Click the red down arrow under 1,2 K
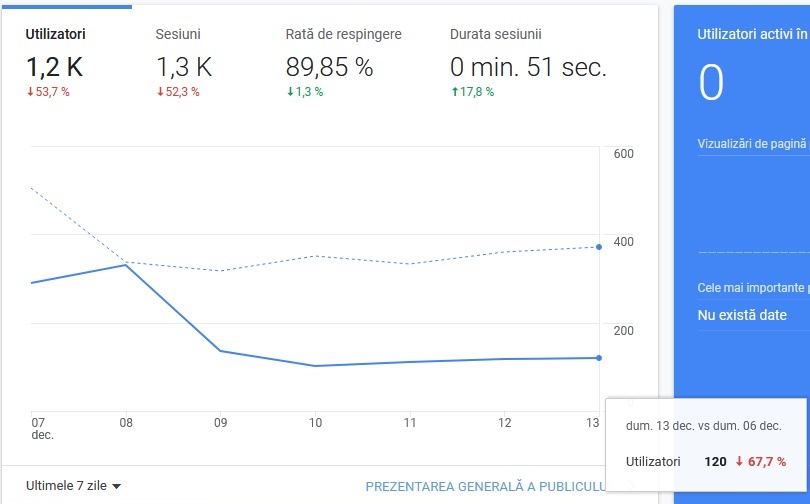 (x=30, y=92)
